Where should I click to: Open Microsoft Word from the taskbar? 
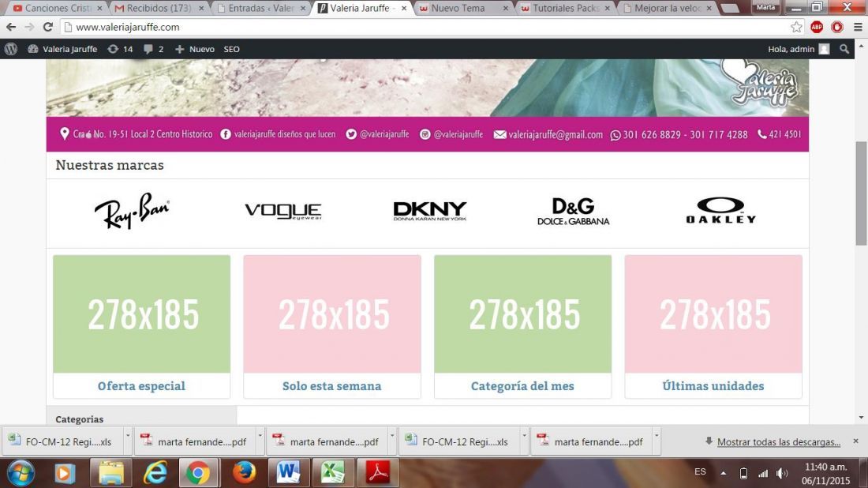tap(288, 473)
